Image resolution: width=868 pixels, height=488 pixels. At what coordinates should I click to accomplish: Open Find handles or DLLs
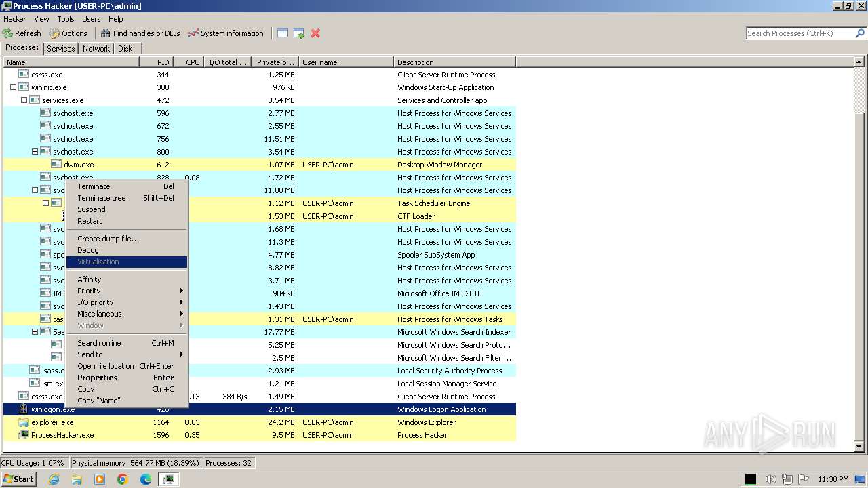point(140,33)
